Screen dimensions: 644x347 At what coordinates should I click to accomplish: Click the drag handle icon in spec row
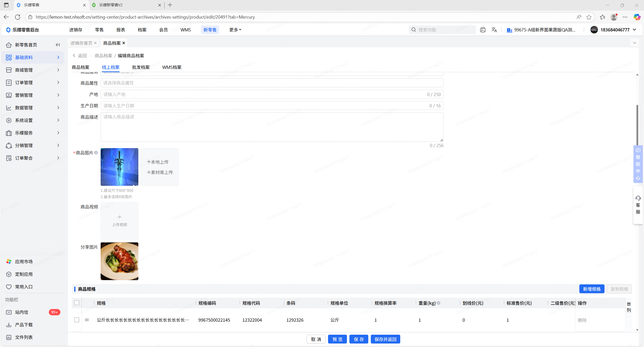87,320
